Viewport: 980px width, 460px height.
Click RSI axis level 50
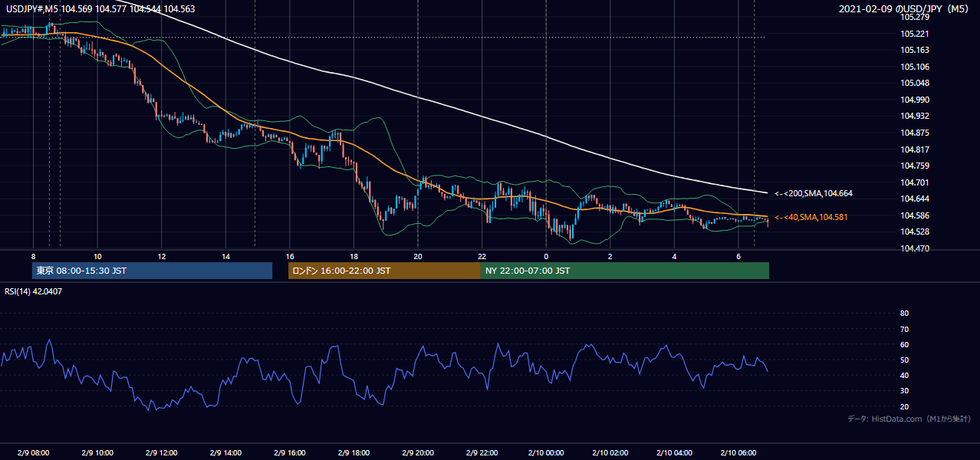[x=904, y=360]
